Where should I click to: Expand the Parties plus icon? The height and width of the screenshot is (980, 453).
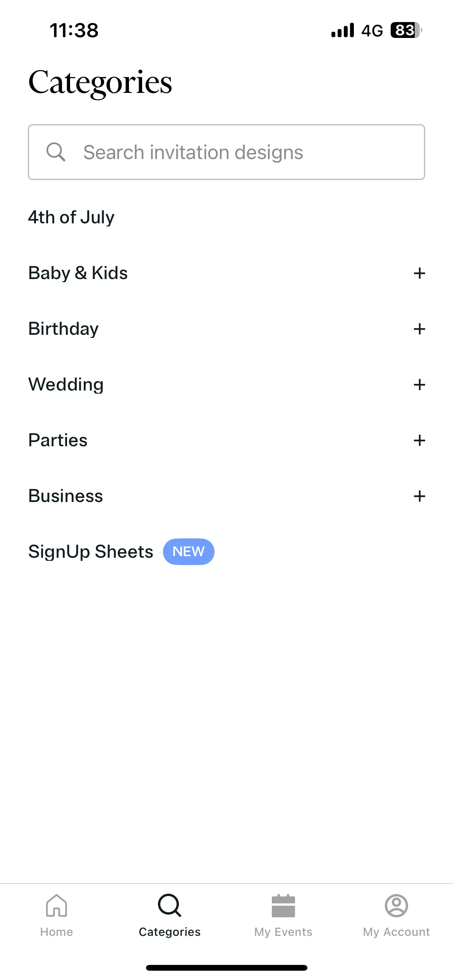pyautogui.click(x=419, y=440)
